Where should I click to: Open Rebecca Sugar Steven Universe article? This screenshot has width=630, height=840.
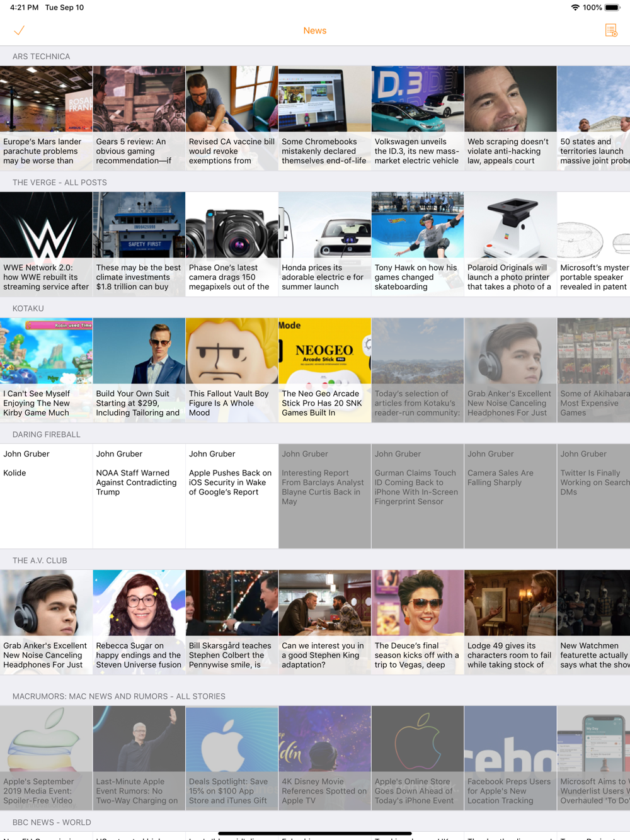(x=139, y=622)
